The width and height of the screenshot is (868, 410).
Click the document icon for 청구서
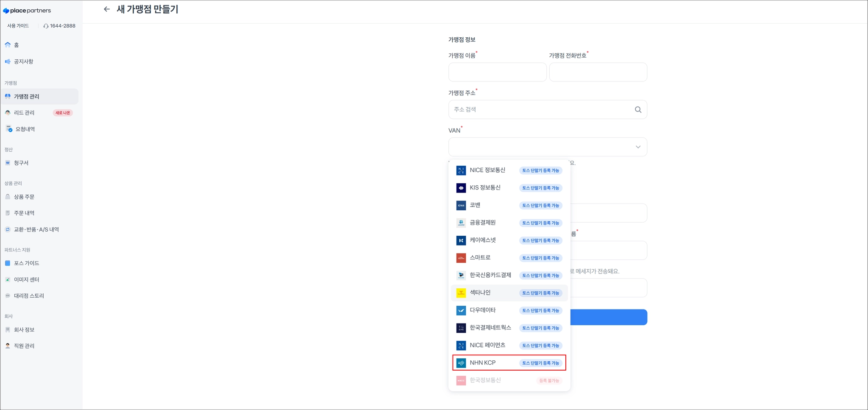coord(8,163)
